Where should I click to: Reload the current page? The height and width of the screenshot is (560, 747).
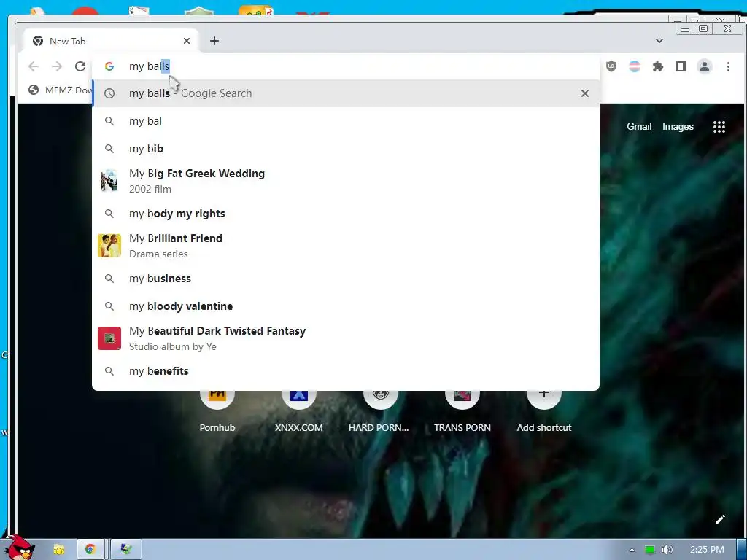tap(80, 66)
